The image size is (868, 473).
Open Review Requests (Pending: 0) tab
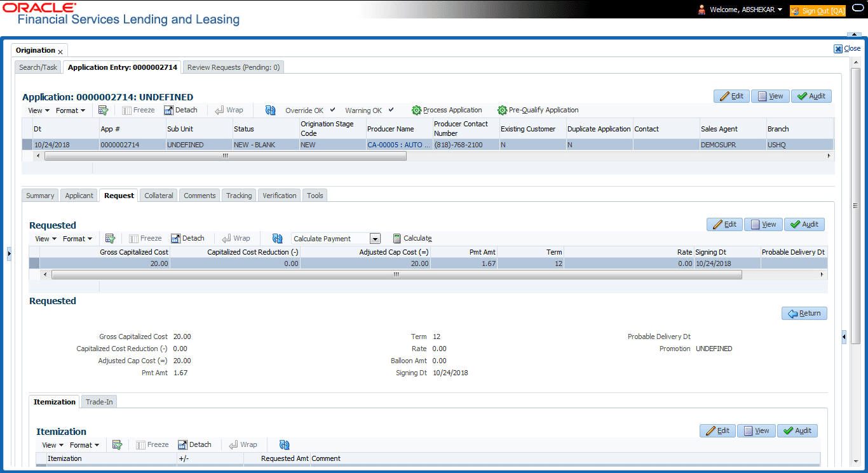coord(233,67)
